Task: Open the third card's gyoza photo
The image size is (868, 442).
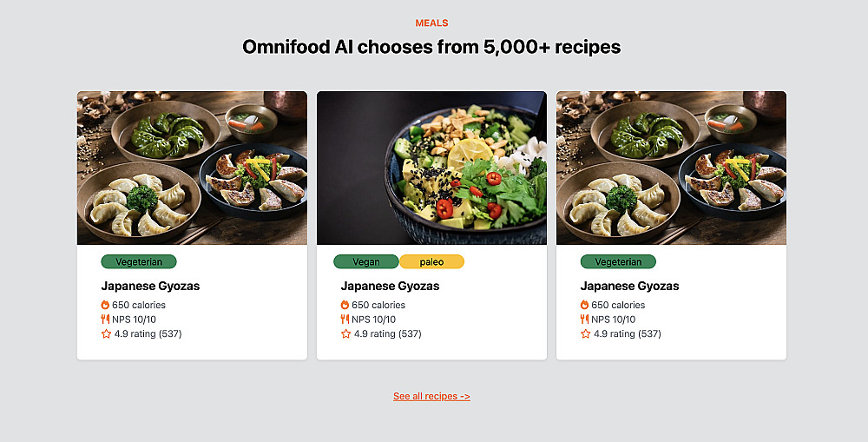Action: [x=672, y=168]
